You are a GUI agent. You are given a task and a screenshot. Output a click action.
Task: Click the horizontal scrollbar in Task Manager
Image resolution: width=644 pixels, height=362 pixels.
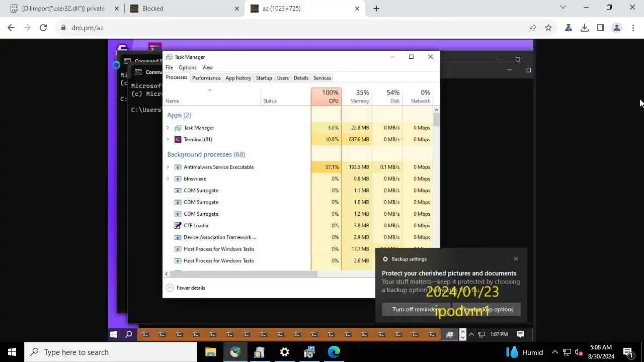tap(244, 274)
